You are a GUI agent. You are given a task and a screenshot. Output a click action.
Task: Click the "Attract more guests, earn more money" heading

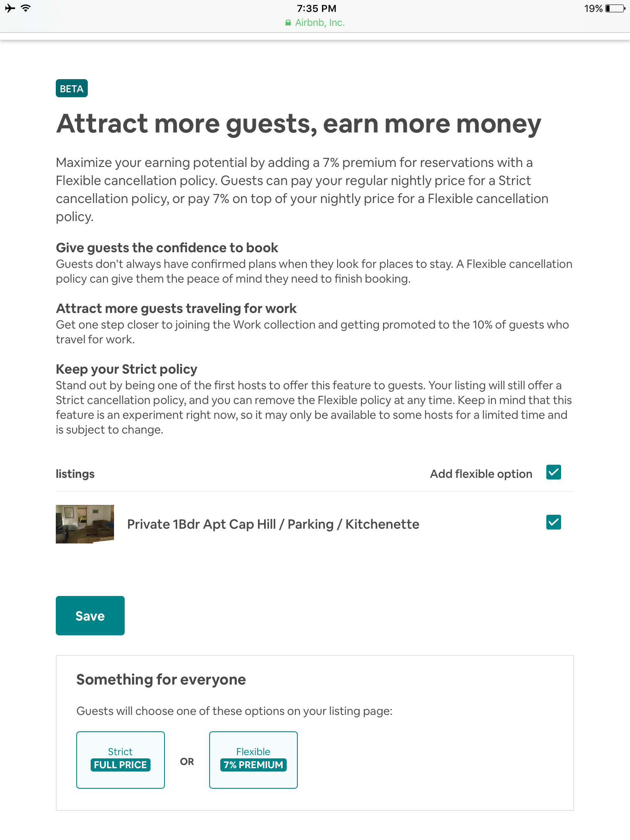click(x=298, y=124)
